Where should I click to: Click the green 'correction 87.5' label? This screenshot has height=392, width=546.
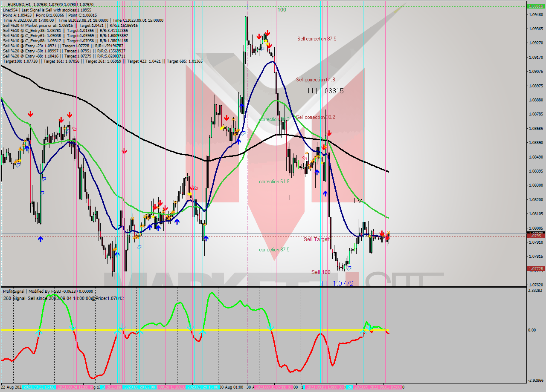tap(274, 250)
